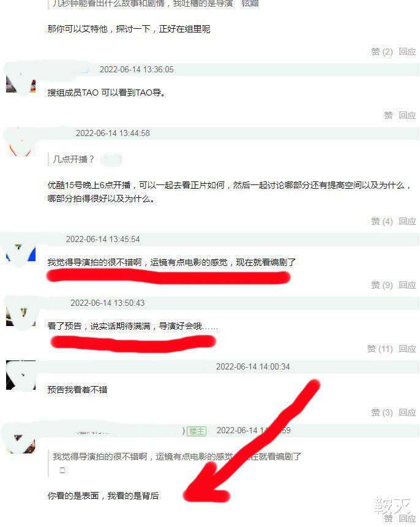Click 赞 (3) under 预告我看着不错
Viewport: 420px width, 527px height.
[381, 412]
